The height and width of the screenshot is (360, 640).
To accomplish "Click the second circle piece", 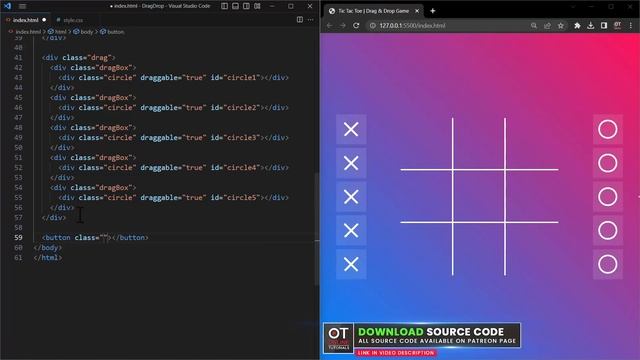I will (608, 163).
